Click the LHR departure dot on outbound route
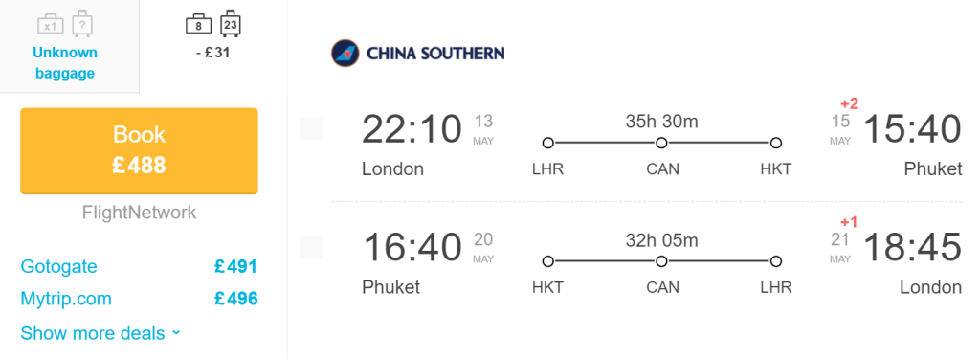This screenshot has width=980, height=359. pos(548,144)
